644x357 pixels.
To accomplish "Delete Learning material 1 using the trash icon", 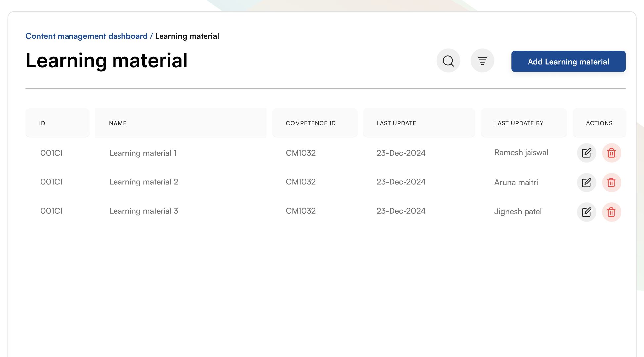I will pyautogui.click(x=611, y=153).
